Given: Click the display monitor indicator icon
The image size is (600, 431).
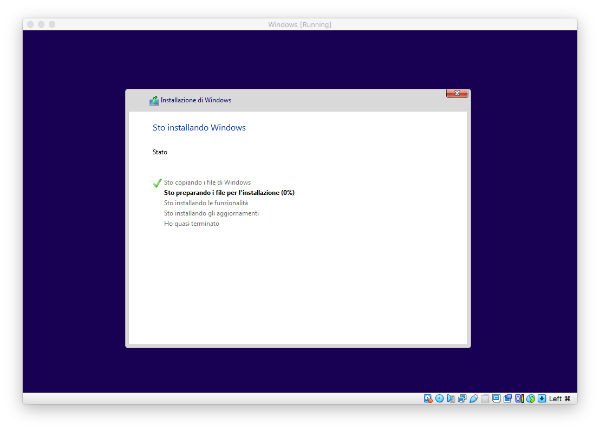Looking at the screenshot, I should tap(496, 398).
